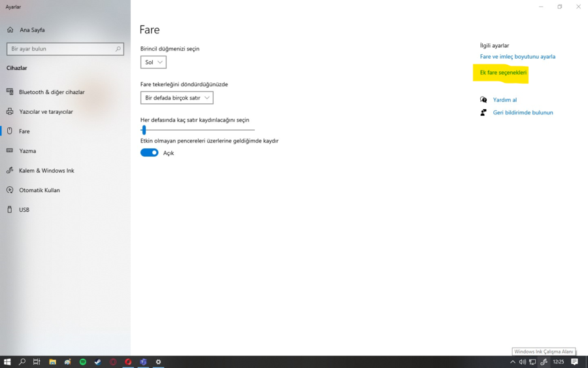Expand the 'Bir defada birçok satır' dropdown
The height and width of the screenshot is (368, 588).
(x=176, y=98)
